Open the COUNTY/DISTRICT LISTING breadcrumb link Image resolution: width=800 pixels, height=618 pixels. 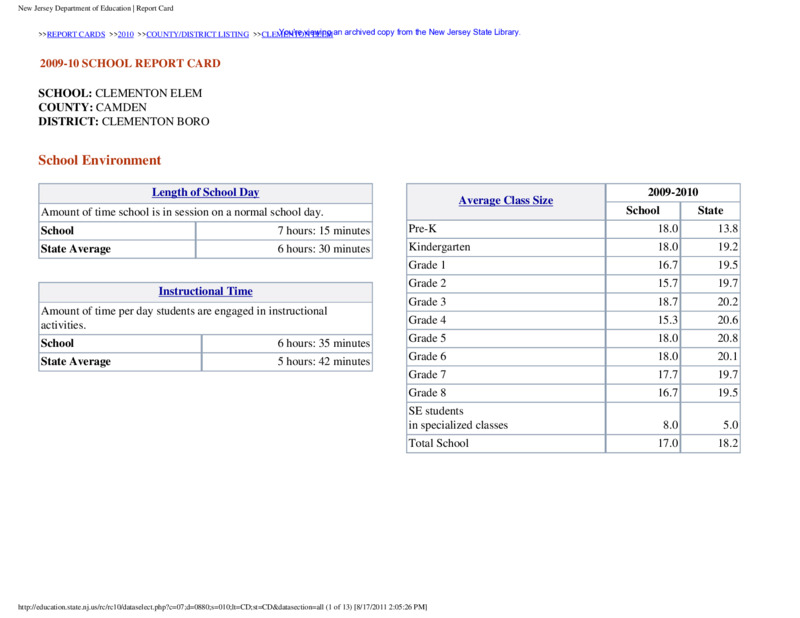click(x=197, y=34)
